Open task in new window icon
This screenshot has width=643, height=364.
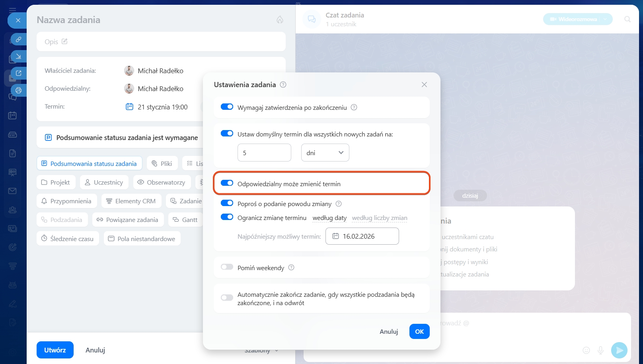tap(18, 73)
